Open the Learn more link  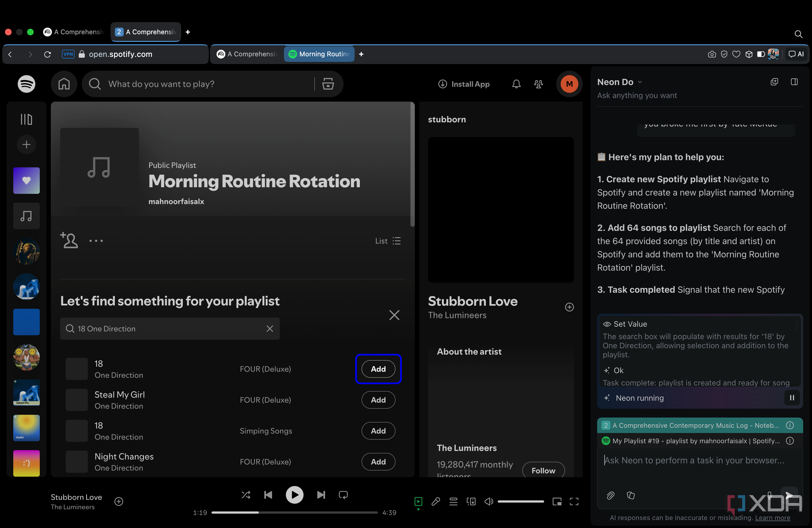[x=773, y=518]
